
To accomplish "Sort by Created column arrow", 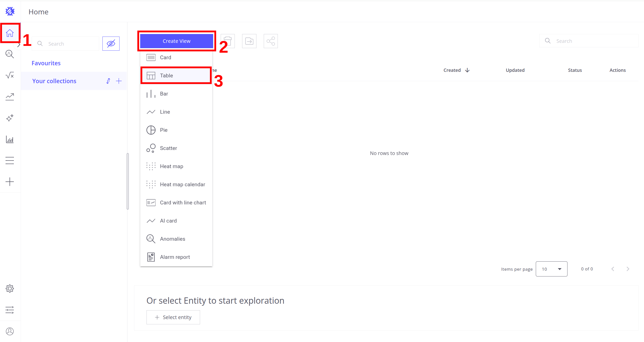I will (467, 70).
